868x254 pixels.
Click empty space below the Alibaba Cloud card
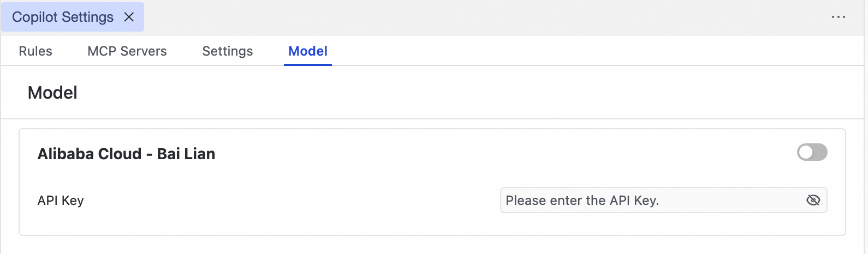pyautogui.click(x=437, y=245)
